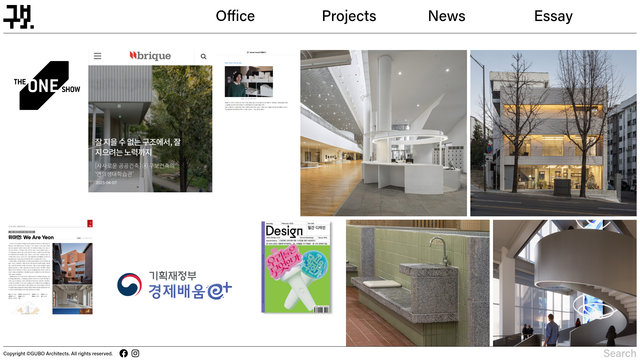
Task: Click the GUBO logo in the header
Action: tap(18, 17)
